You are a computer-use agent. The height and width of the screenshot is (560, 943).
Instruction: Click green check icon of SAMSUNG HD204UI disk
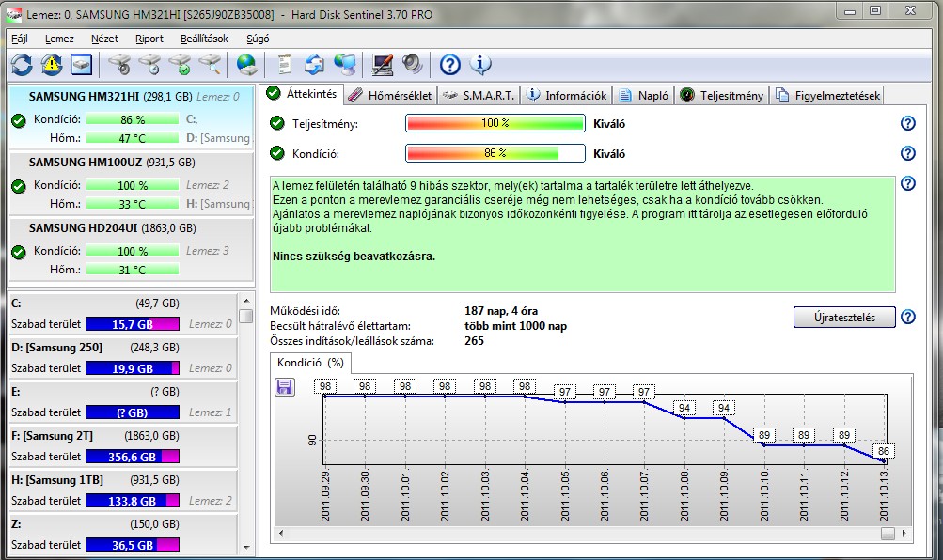(x=19, y=252)
